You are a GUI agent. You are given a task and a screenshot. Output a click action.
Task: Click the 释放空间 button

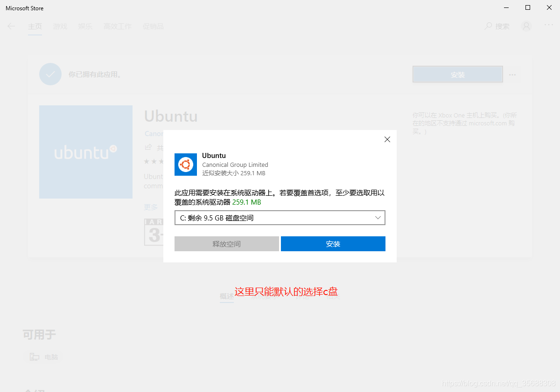(x=227, y=244)
